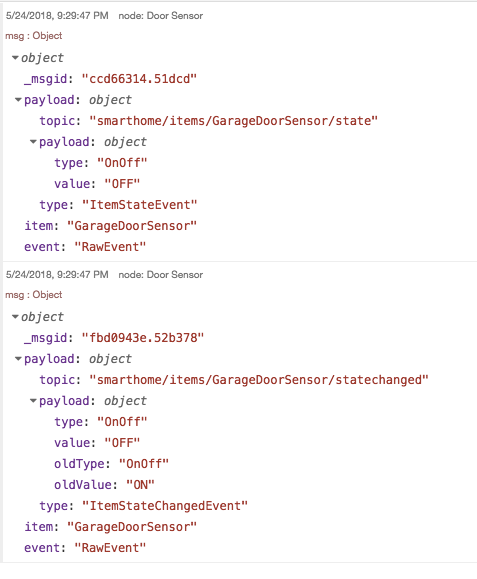Select the "ItemStateChangedEvent" type value

165,506
